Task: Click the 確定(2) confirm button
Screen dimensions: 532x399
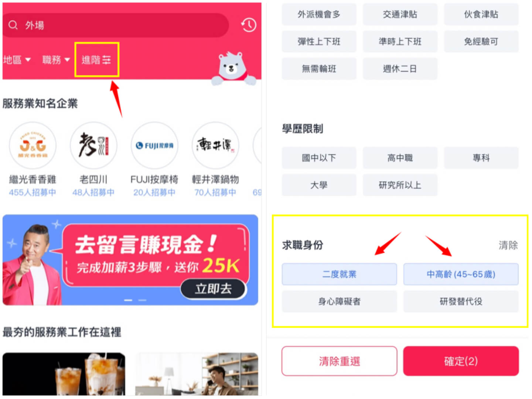Action: (x=461, y=361)
